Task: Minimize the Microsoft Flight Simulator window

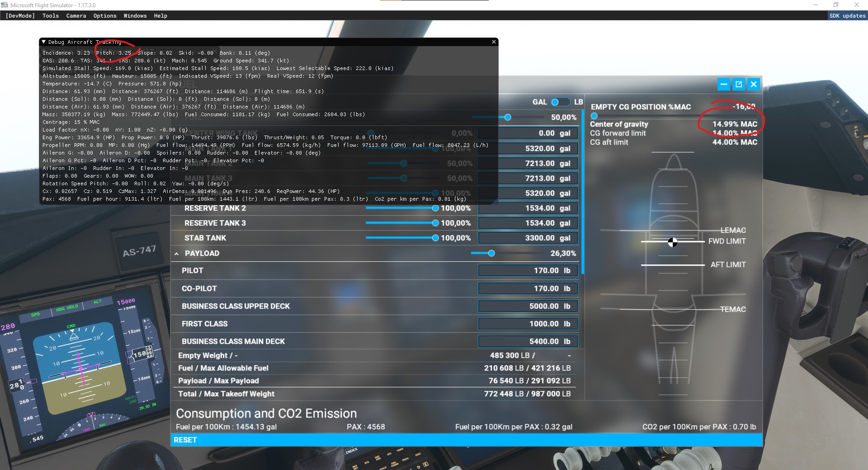Action: coord(816,5)
